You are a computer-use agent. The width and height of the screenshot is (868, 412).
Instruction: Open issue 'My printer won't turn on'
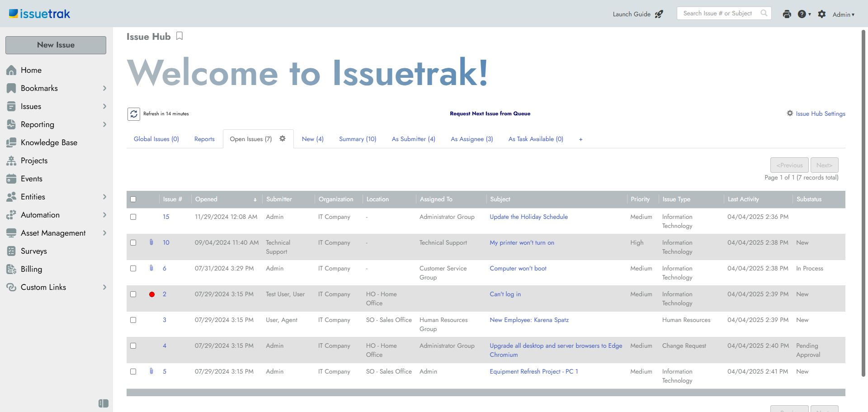point(522,242)
